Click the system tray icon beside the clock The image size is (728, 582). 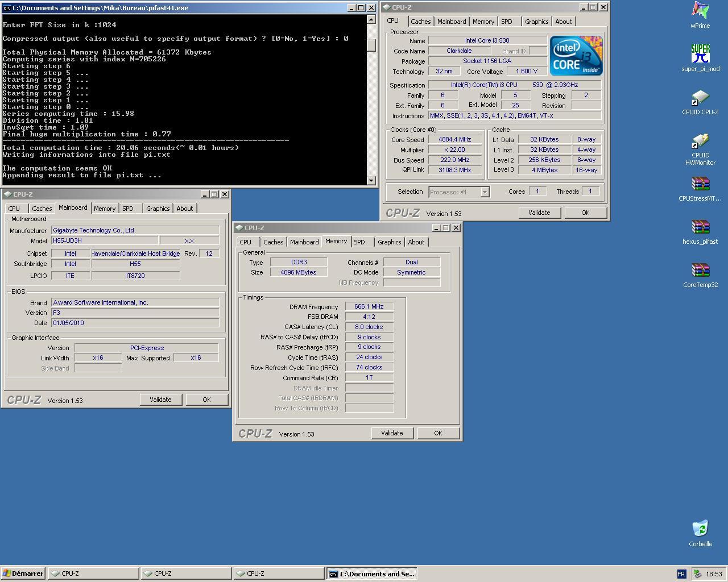tap(697, 574)
